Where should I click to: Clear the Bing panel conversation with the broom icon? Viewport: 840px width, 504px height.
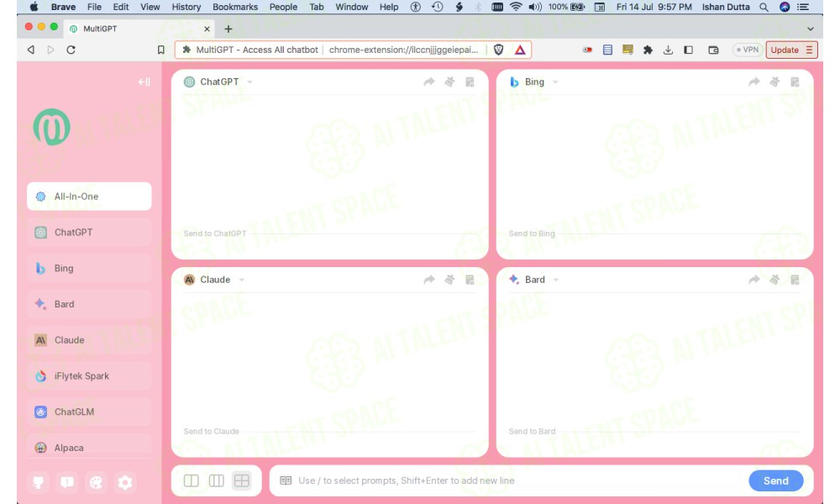click(774, 82)
